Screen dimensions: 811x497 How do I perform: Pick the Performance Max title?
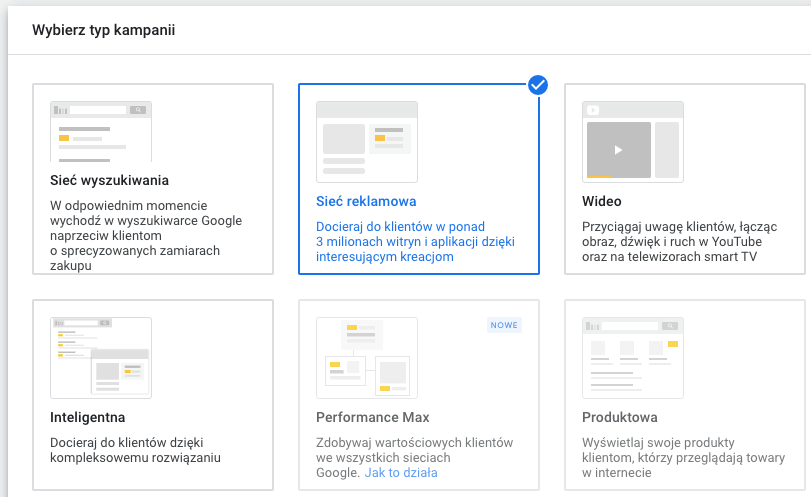(x=372, y=417)
